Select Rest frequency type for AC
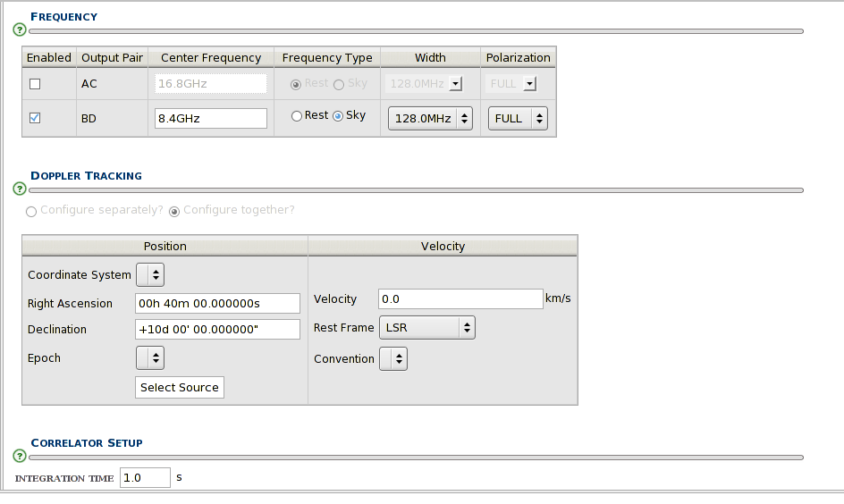This screenshot has height=504, width=844. [x=296, y=85]
